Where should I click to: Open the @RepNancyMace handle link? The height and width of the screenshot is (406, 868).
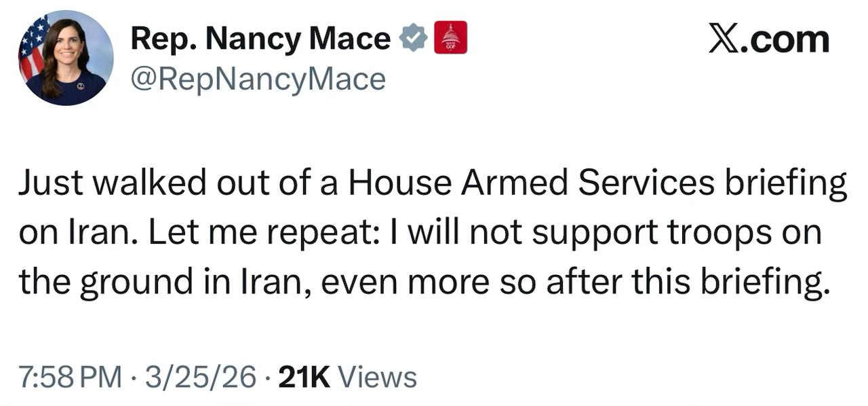258,79
